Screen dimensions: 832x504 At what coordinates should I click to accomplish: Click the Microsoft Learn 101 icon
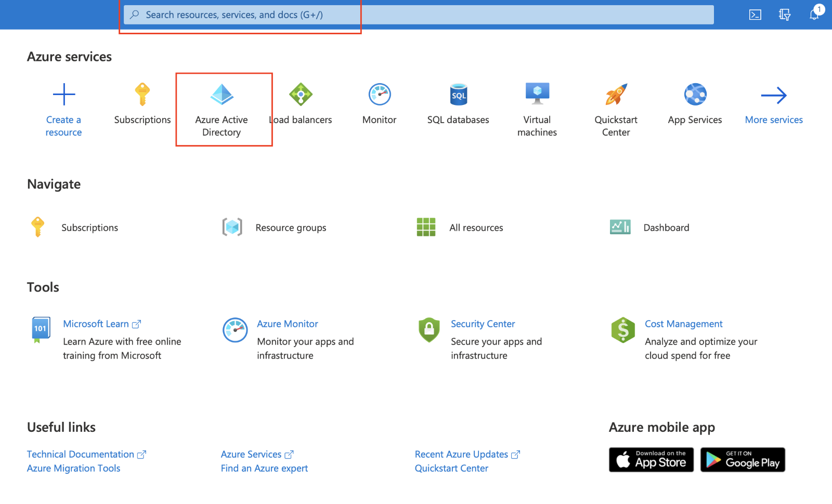coord(41,330)
